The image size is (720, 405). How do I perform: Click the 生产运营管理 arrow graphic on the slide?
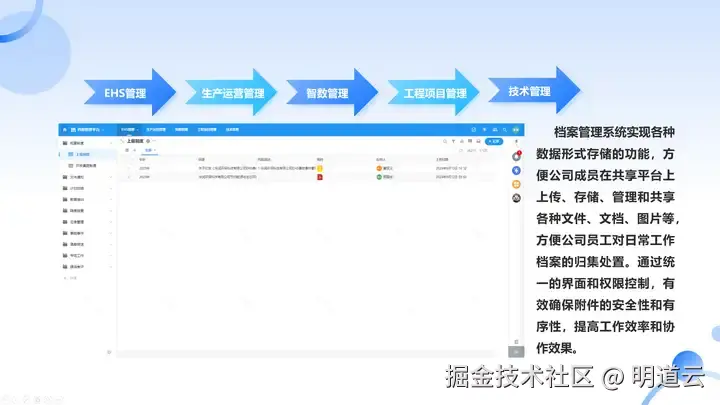point(231,92)
